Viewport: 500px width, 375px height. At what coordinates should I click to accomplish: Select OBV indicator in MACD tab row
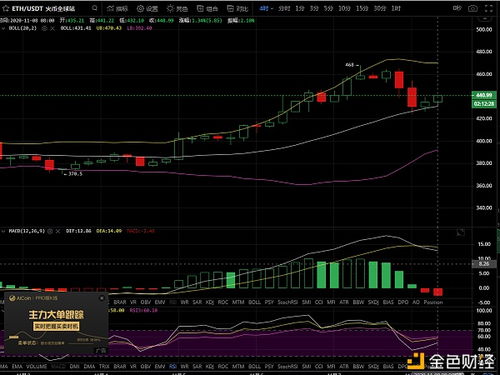point(146,302)
